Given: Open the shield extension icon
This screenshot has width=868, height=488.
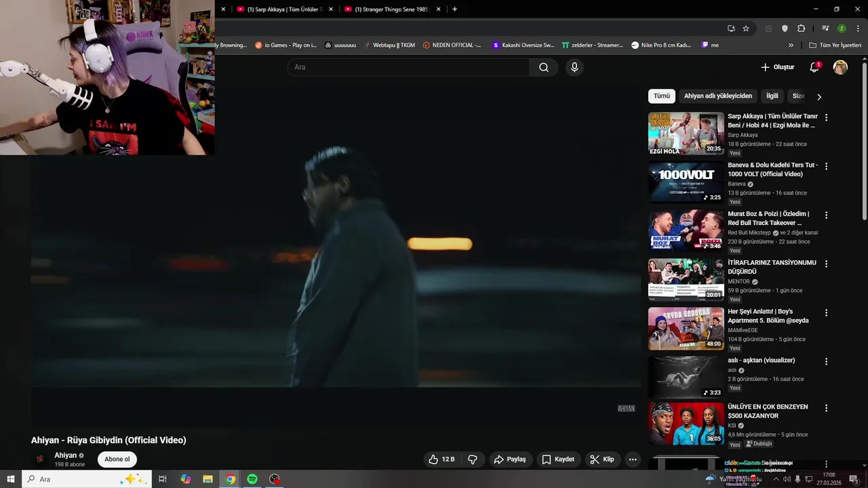Looking at the screenshot, I should click(x=785, y=28).
